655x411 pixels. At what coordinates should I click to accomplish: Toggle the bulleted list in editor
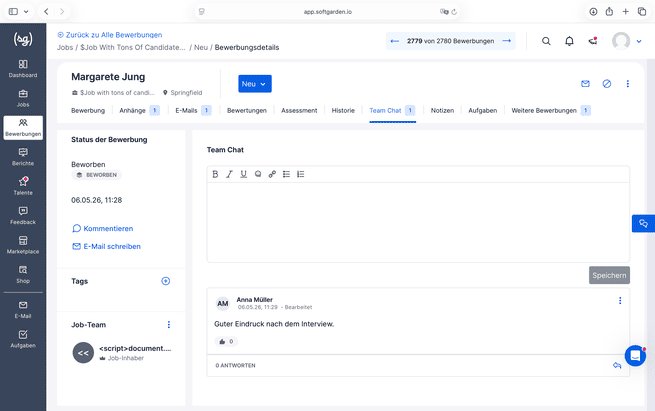pos(286,174)
